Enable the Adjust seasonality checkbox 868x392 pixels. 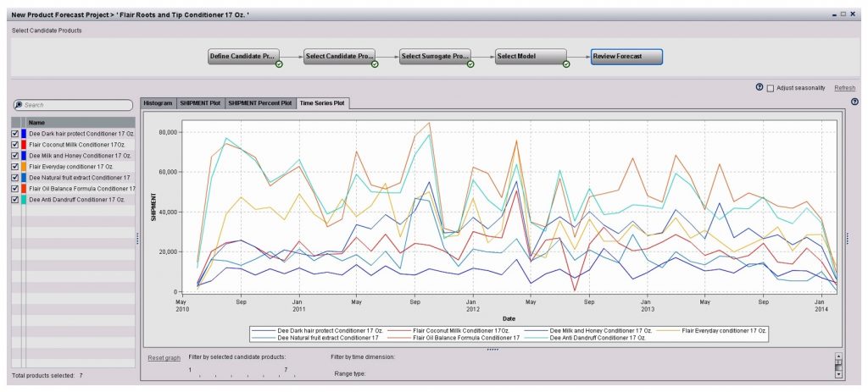click(x=770, y=88)
